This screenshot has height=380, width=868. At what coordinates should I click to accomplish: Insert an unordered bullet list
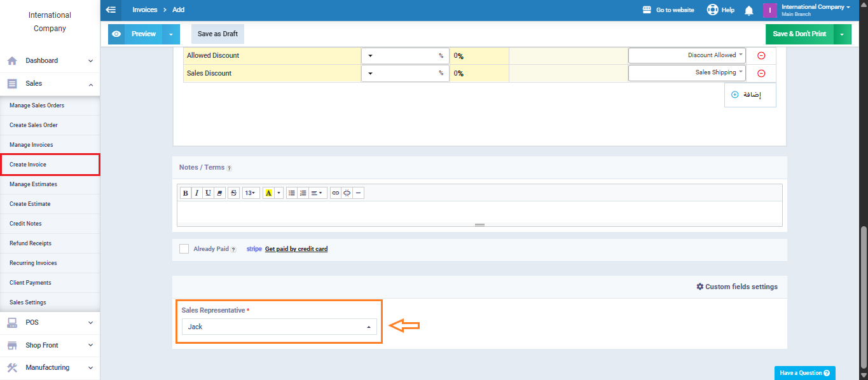pyautogui.click(x=291, y=193)
